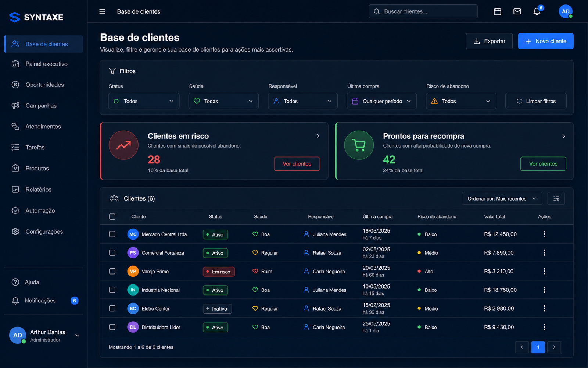Click the SYNTAXE logo

click(x=36, y=17)
